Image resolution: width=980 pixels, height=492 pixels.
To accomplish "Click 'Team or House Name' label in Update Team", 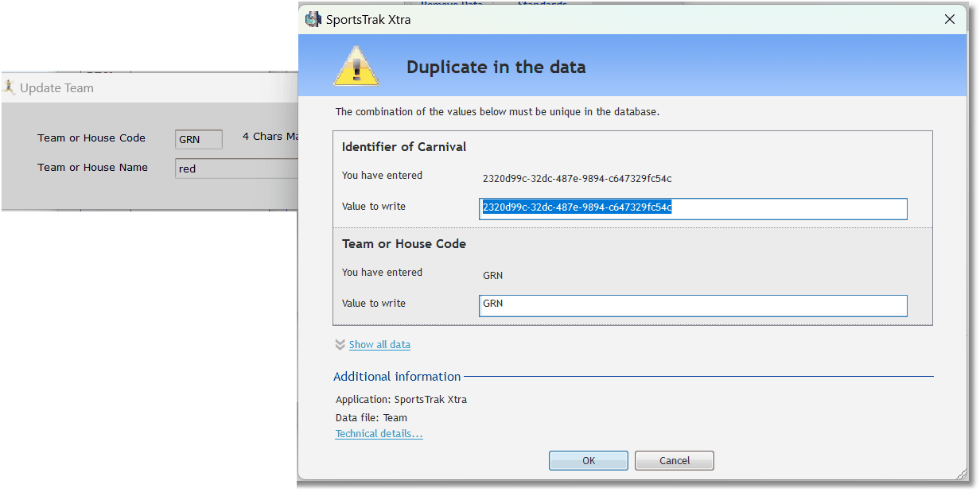I will 93,168.
